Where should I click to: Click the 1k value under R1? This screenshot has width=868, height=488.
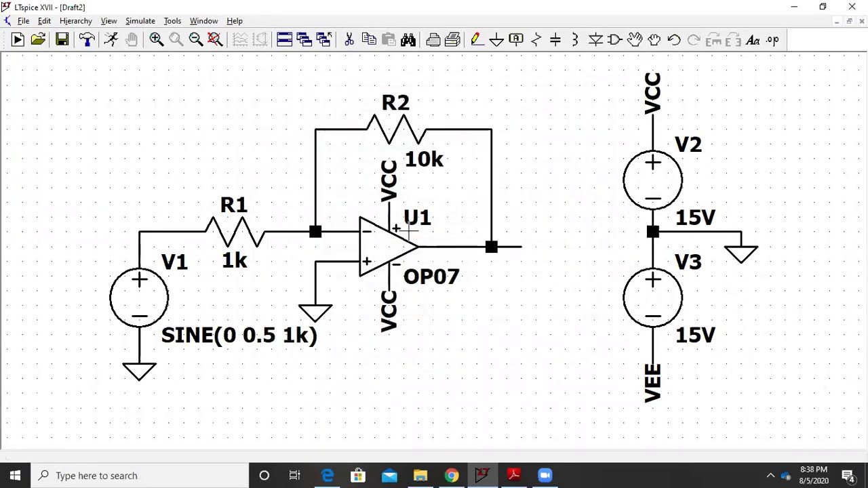pyautogui.click(x=235, y=260)
